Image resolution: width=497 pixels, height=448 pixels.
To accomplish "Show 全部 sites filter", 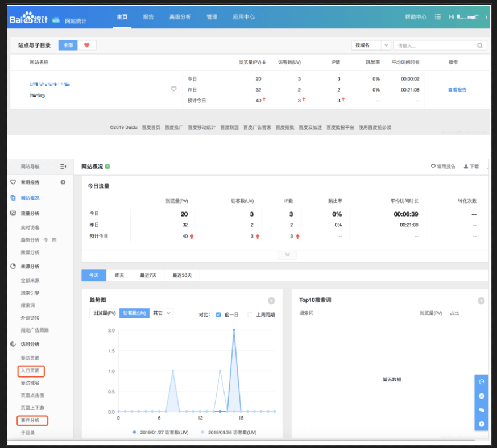I will coord(68,45).
